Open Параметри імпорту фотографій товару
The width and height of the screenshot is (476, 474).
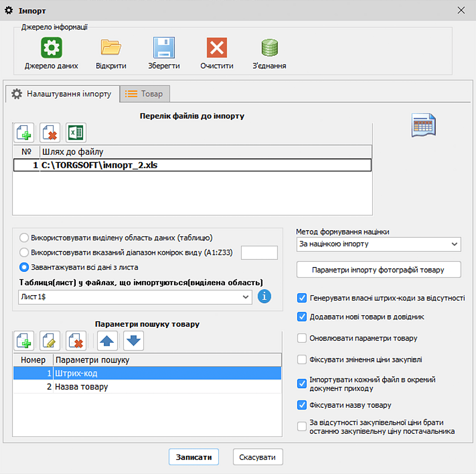(x=379, y=270)
